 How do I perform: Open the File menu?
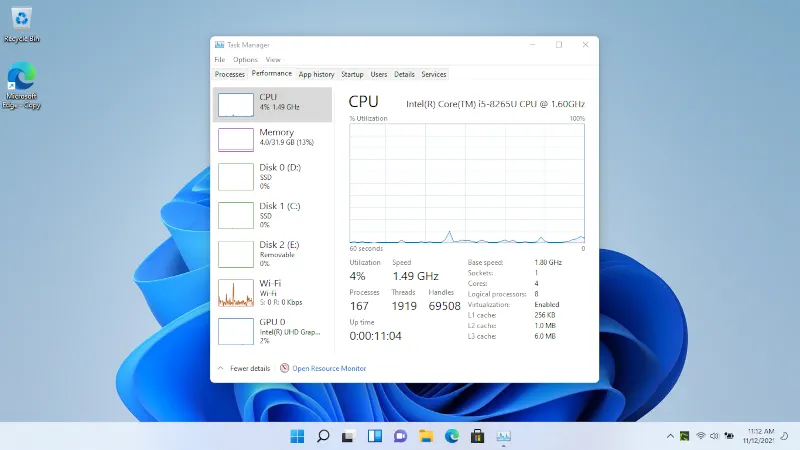click(x=219, y=60)
